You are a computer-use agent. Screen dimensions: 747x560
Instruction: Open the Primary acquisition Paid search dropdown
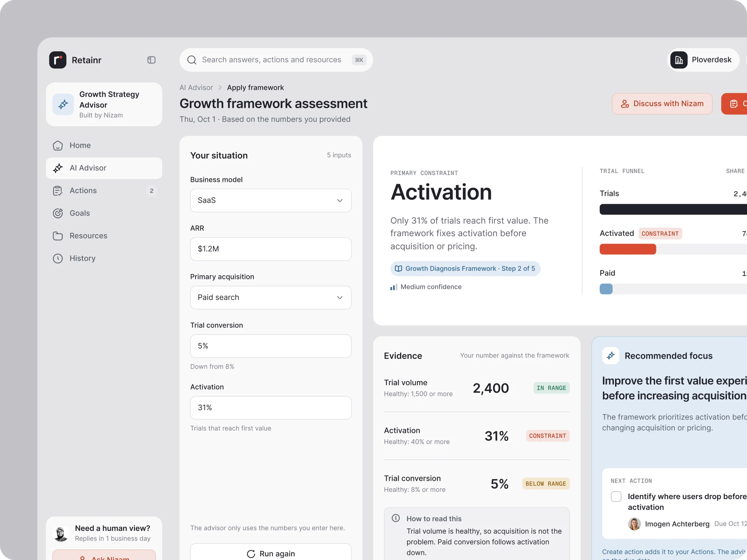(x=271, y=297)
